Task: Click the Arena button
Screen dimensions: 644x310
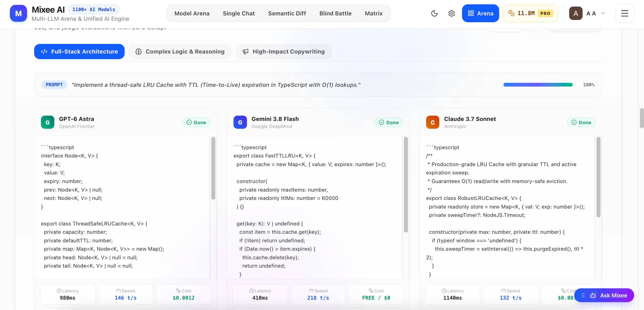Action: (480, 13)
